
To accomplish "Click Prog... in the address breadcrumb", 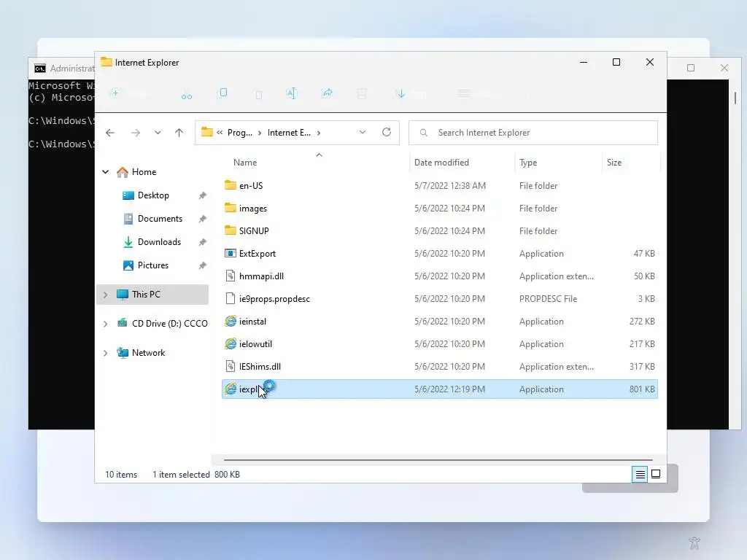I will click(239, 133).
